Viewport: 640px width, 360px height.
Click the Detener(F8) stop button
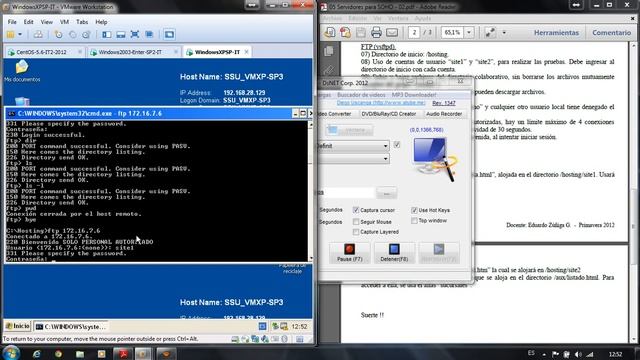point(394,252)
